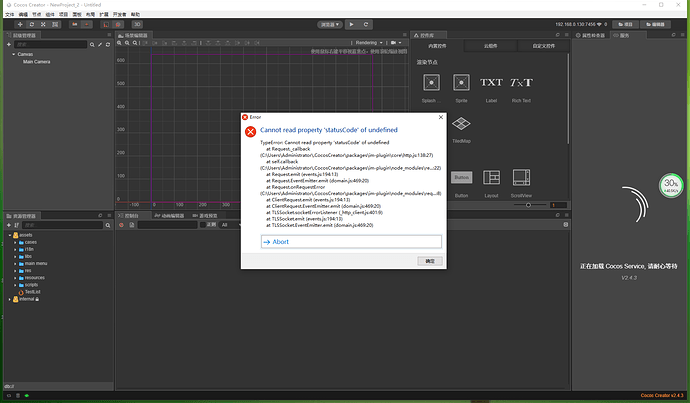This screenshot has height=403, width=690.
Task: Click the refresh preview device button
Action: pyautogui.click(x=366, y=25)
